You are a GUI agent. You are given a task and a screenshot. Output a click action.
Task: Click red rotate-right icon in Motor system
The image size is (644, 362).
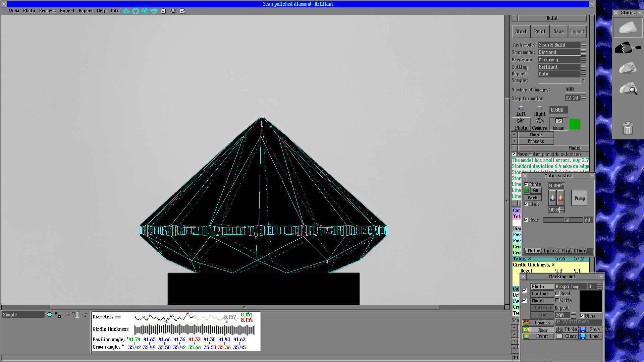(x=560, y=198)
